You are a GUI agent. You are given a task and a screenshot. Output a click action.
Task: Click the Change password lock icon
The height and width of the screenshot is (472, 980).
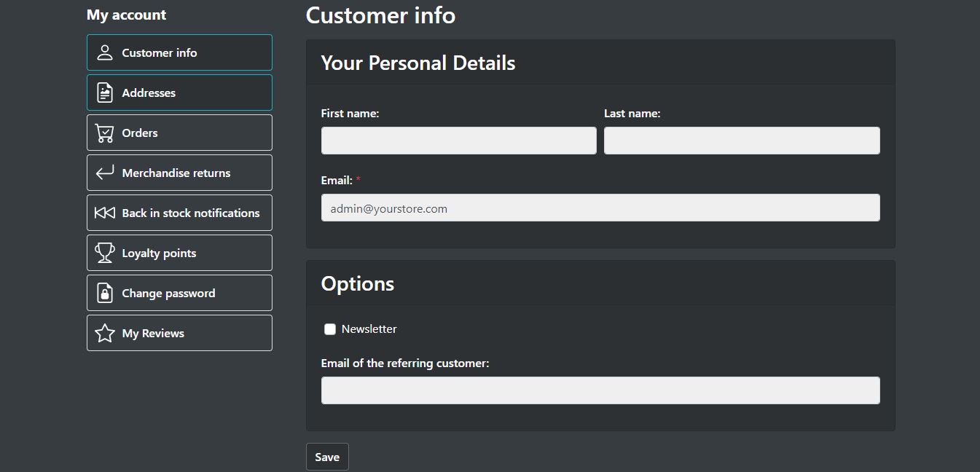pyautogui.click(x=105, y=293)
